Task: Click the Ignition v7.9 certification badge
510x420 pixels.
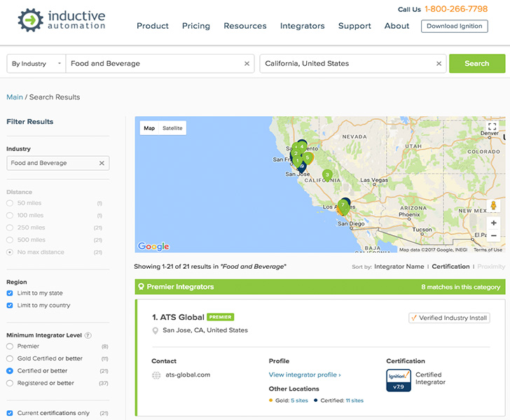Action: (x=399, y=380)
